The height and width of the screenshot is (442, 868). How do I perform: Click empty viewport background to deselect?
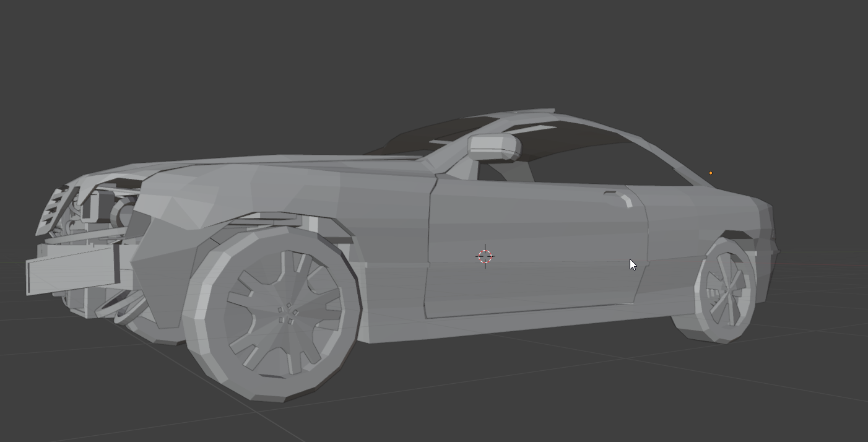(186, 62)
